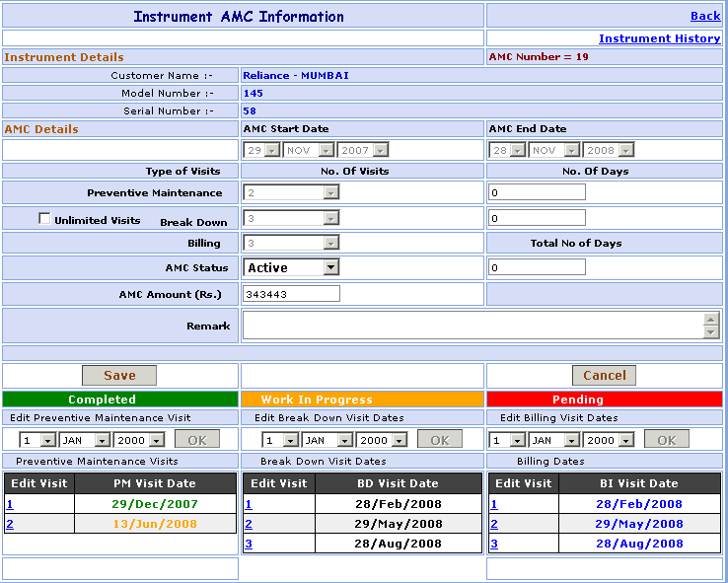Image resolution: width=728 pixels, height=583 pixels.
Task: Click the 29/May/2008 billing visit date
Action: pos(638,524)
